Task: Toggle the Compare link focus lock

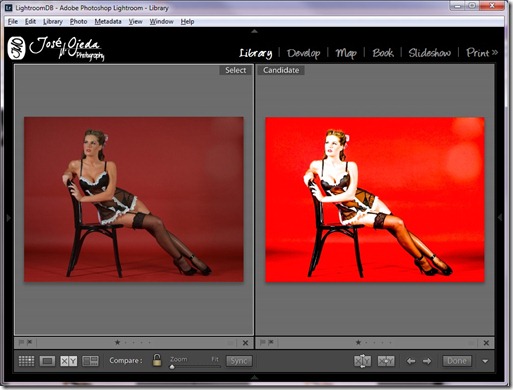Action: click(x=157, y=360)
